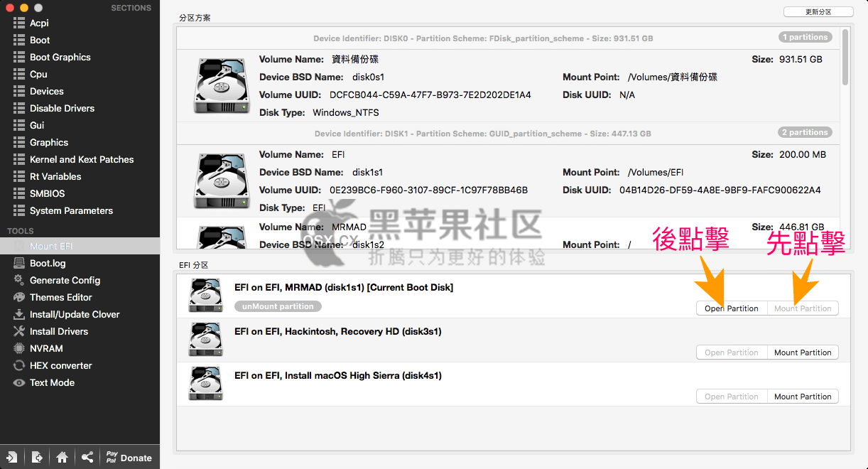Click the '1 partitions' badge
868x469 pixels.
point(805,37)
